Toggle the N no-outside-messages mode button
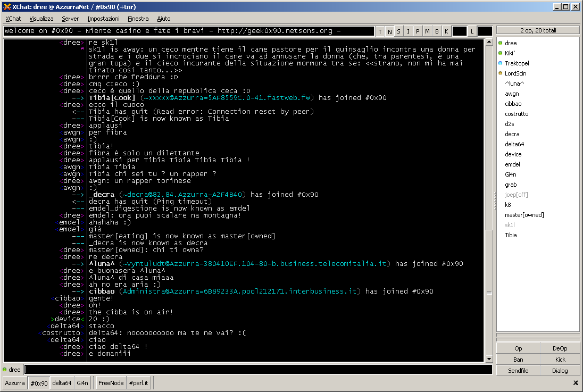The image size is (583, 392). pyautogui.click(x=390, y=31)
